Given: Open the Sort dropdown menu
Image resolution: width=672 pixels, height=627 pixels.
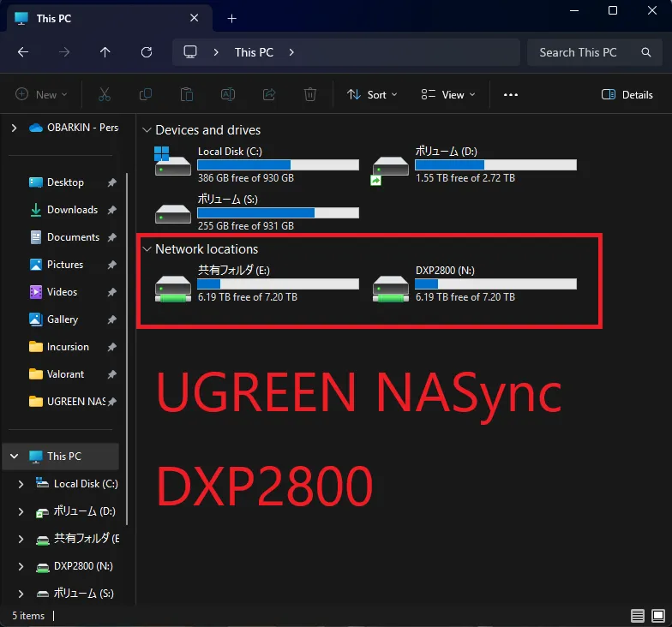Looking at the screenshot, I should point(372,94).
